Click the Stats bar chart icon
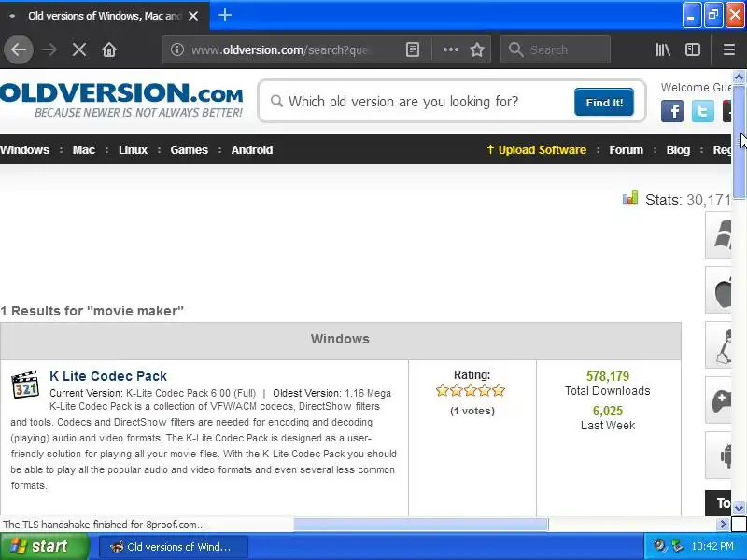747x560 pixels. click(630, 198)
